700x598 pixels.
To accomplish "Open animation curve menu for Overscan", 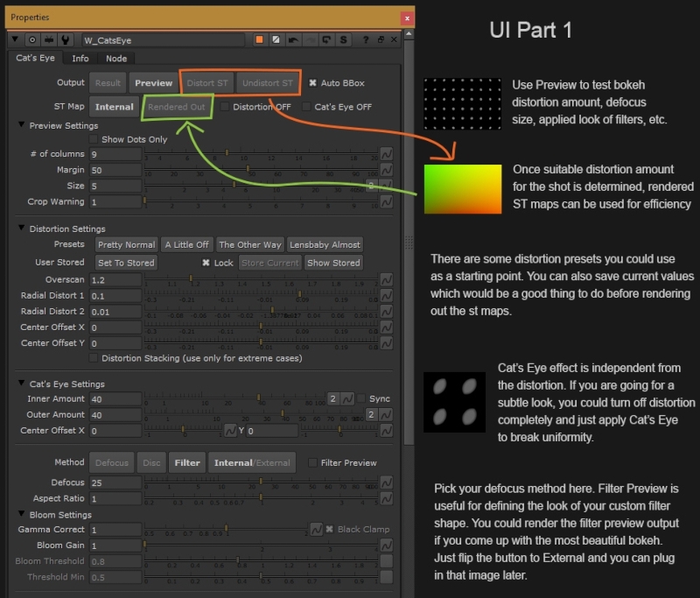I will point(385,280).
